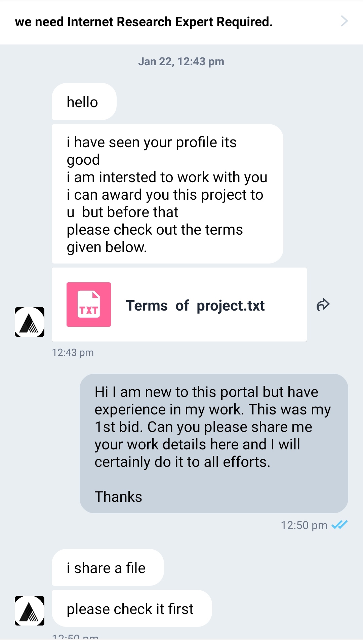The image size is (363, 644).
Task: Open the 'Terms of project.txt' file name
Action: click(195, 306)
